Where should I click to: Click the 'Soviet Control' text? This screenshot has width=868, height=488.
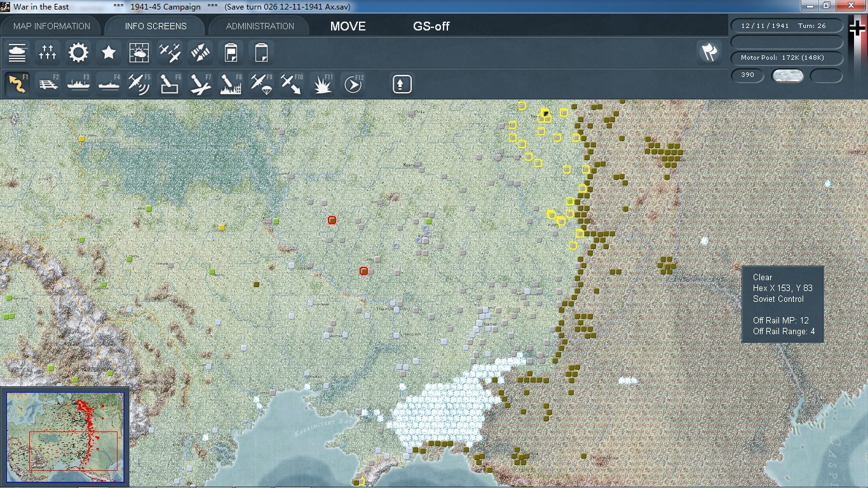coord(778,299)
